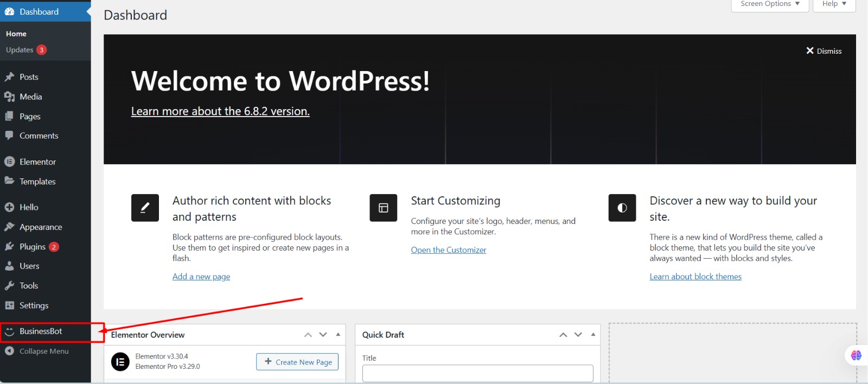
Task: Click the Elementor logo icon in sidebar
Action: coord(9,162)
